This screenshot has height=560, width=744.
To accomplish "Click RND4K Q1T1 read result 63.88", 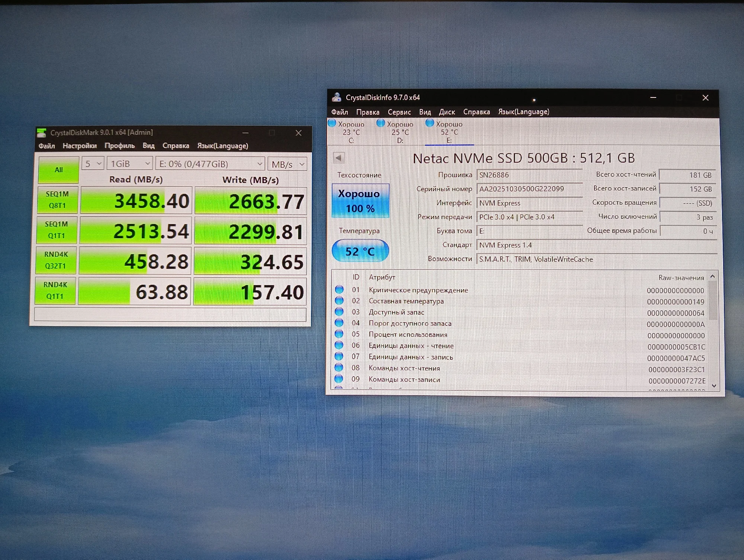I will [135, 291].
